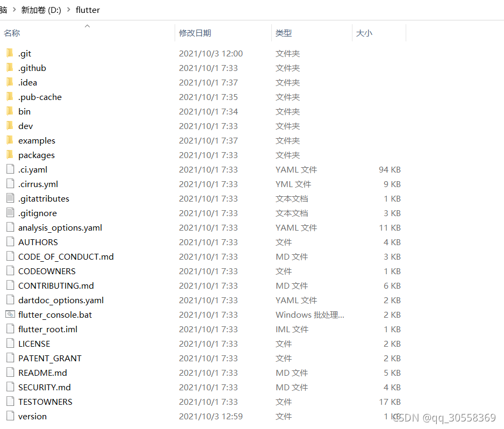Click the .pub-cache folder icon
Viewport: 504px width, 429px height.
pyautogui.click(x=10, y=96)
